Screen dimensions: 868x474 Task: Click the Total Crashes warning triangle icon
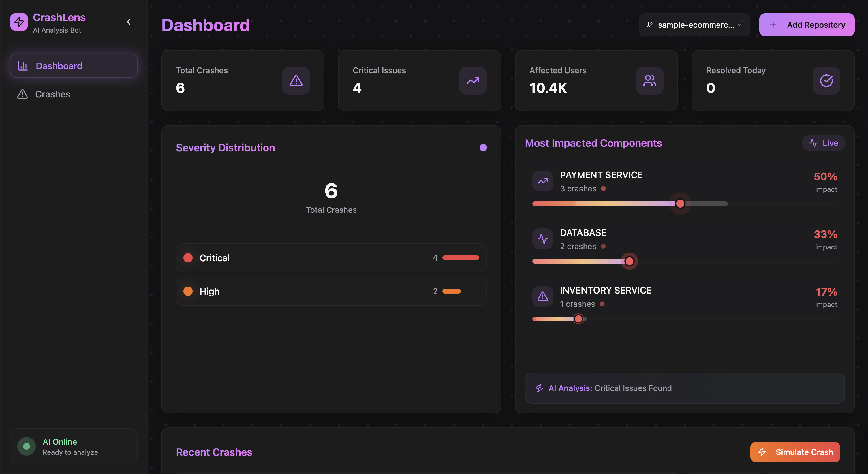pyautogui.click(x=296, y=80)
